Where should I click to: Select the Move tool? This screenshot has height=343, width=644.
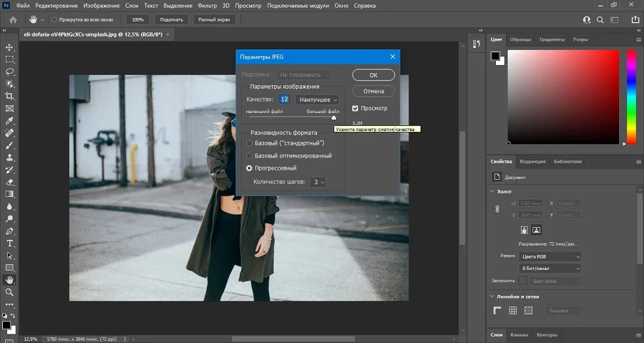(x=9, y=47)
